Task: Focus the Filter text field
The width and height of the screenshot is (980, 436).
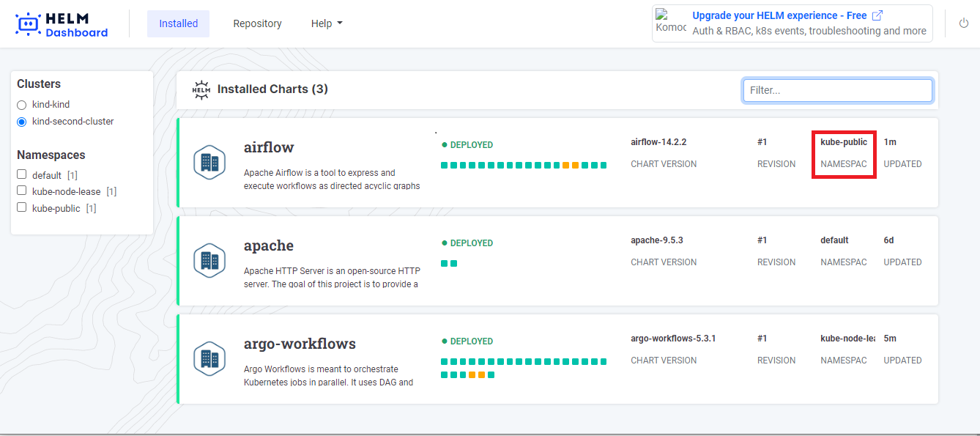Action: 837,90
